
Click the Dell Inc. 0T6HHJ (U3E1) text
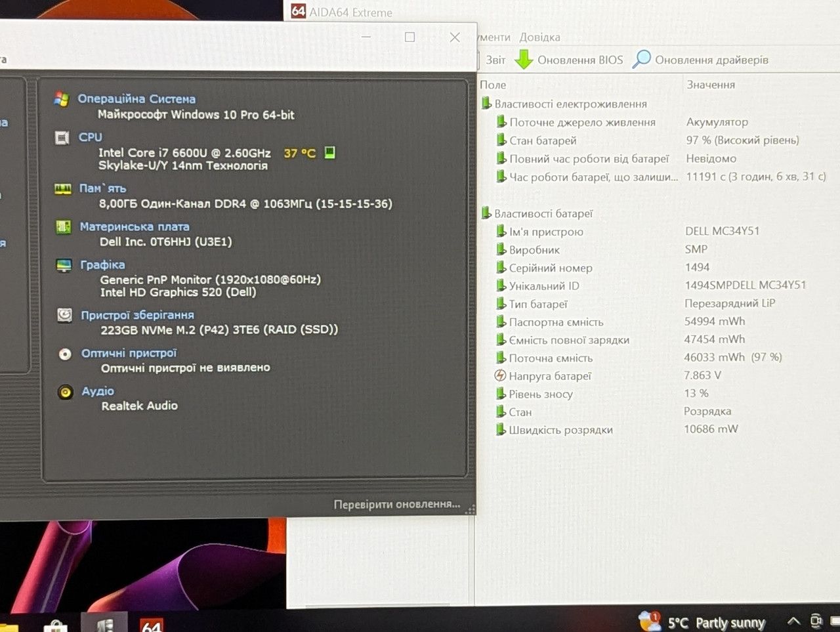(x=166, y=242)
